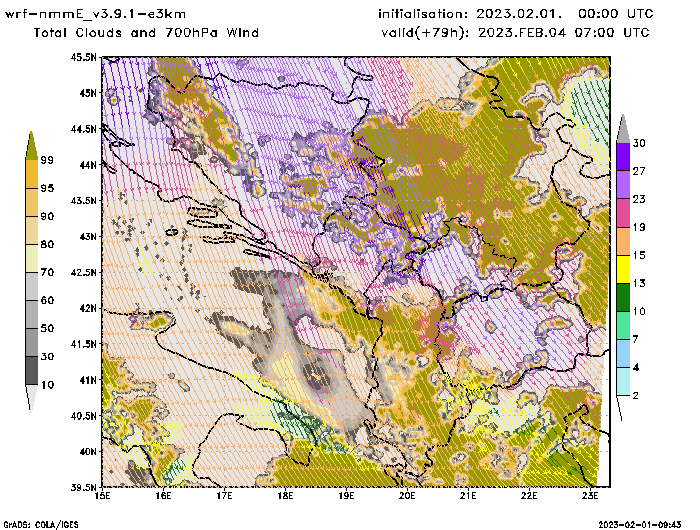The image size is (700, 530).
Task: Select the 40.5N latitude label
Action: click(83, 416)
